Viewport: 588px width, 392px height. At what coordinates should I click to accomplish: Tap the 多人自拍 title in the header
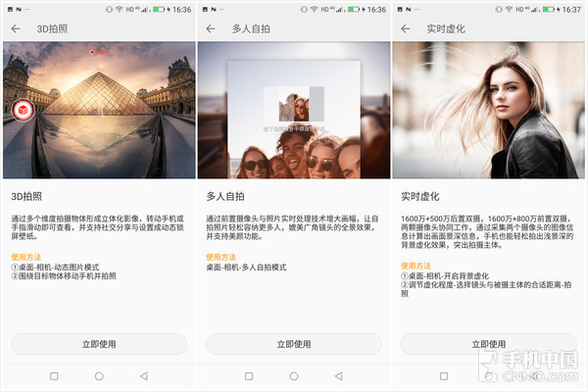pos(251,28)
